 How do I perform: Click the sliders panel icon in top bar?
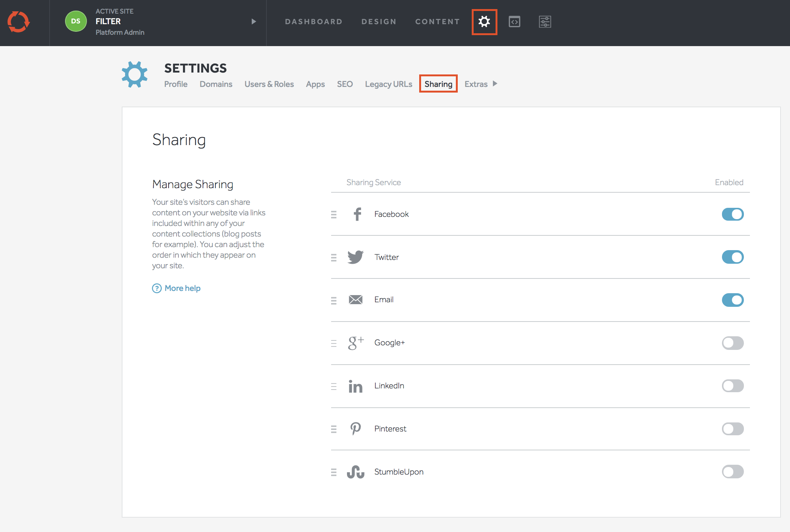coord(545,22)
